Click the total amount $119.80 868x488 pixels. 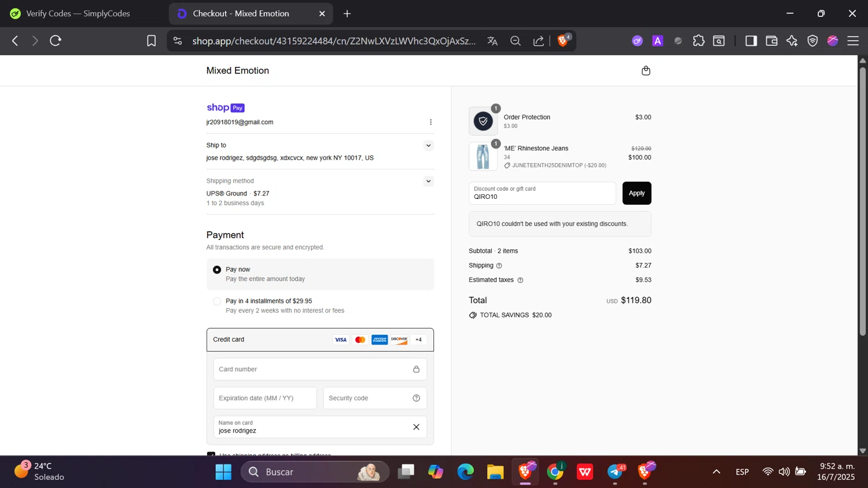point(636,300)
